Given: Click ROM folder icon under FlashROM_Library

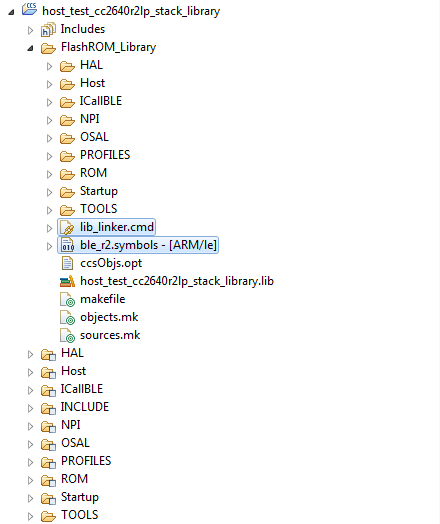Looking at the screenshot, I should tap(67, 174).
